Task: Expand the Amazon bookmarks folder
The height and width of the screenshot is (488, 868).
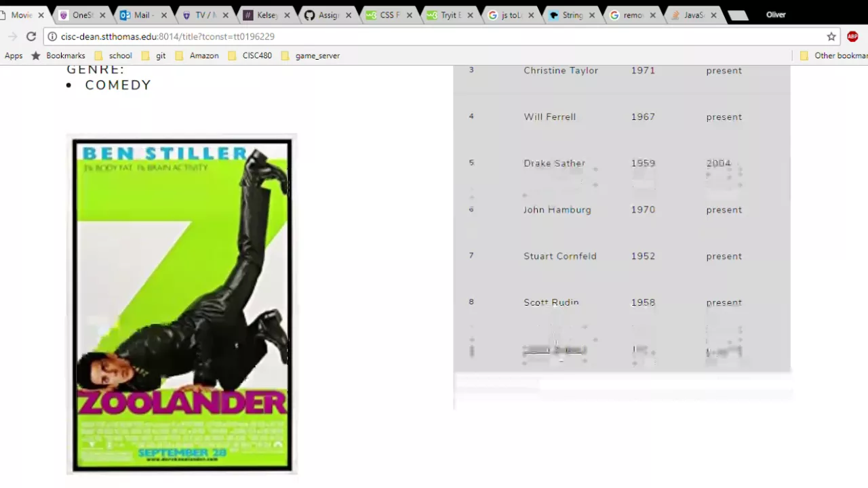Action: 197,56
